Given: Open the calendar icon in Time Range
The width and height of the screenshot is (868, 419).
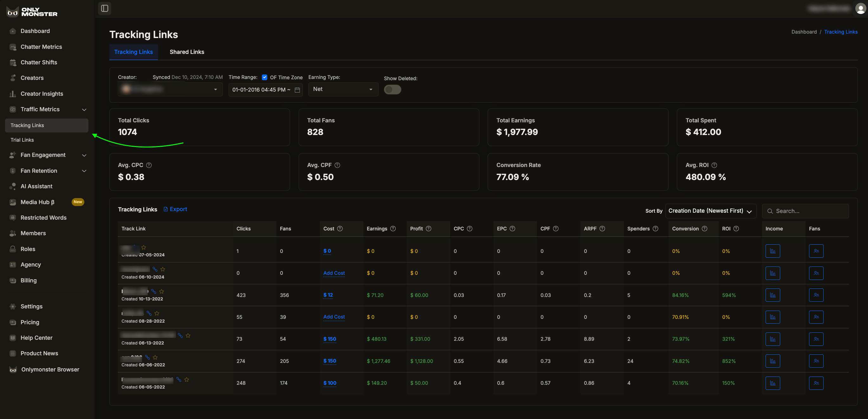Looking at the screenshot, I should [x=297, y=90].
